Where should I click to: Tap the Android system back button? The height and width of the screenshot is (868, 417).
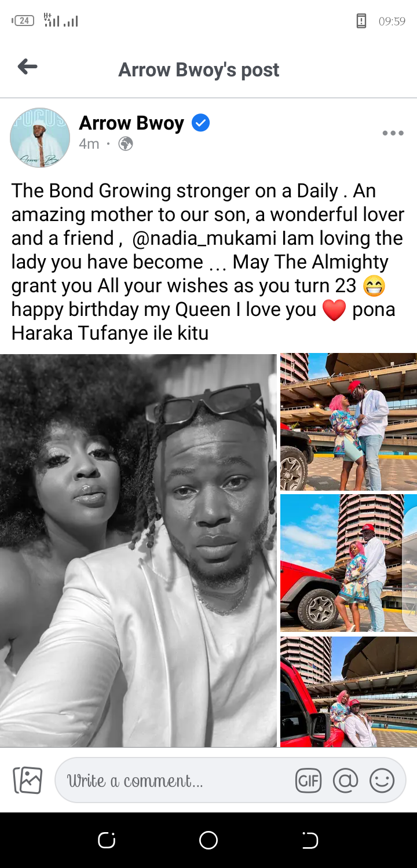click(x=310, y=840)
